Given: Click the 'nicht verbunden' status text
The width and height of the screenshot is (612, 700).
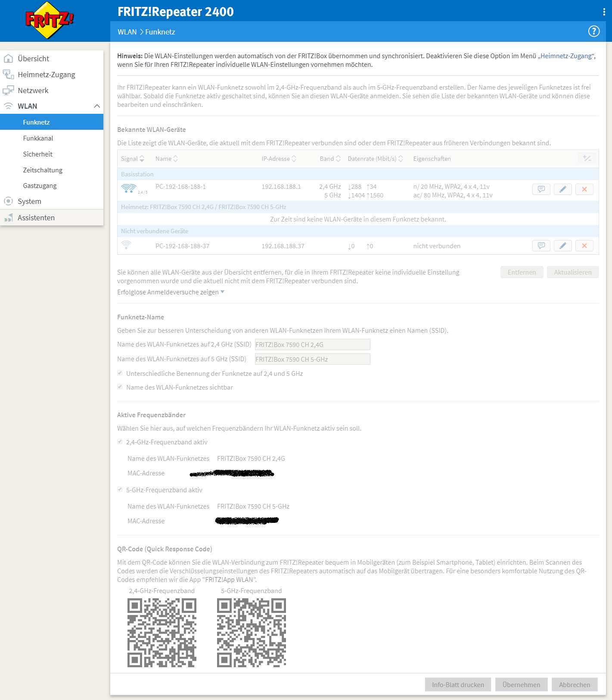Looking at the screenshot, I should [x=437, y=246].
